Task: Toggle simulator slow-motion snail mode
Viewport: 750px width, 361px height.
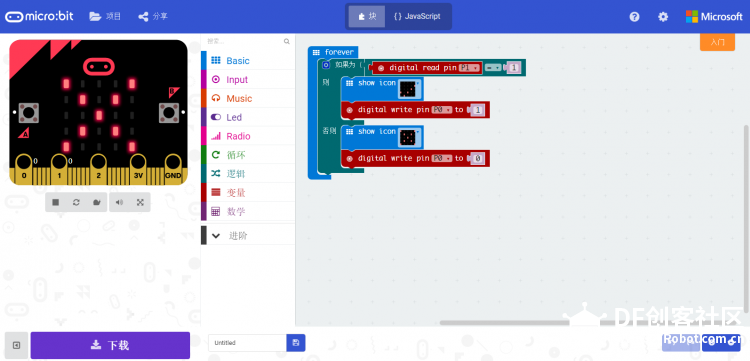Action: pos(97,202)
